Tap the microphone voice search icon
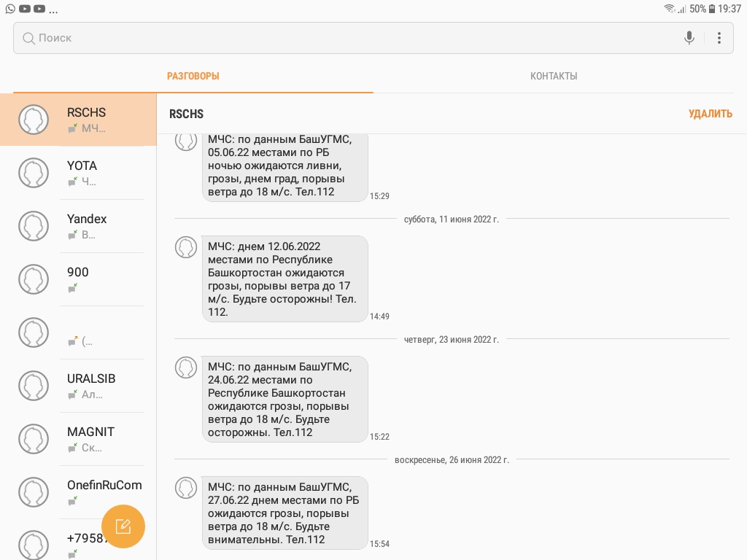Viewport: 747px width, 560px height. 689,38
